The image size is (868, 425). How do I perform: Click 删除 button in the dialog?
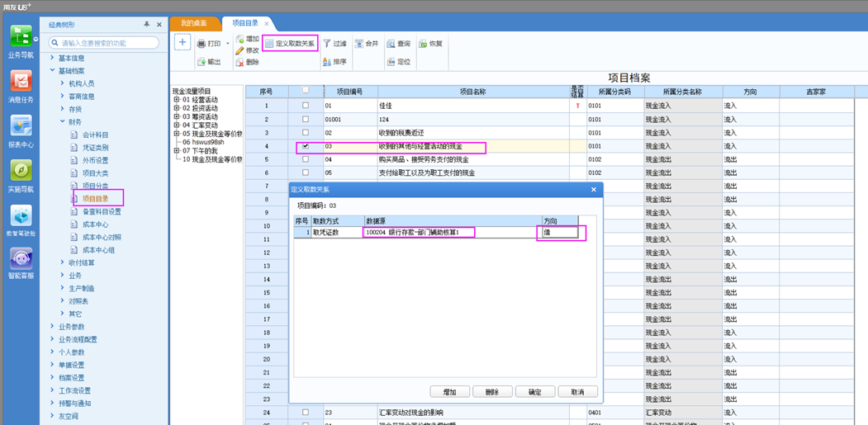point(492,392)
